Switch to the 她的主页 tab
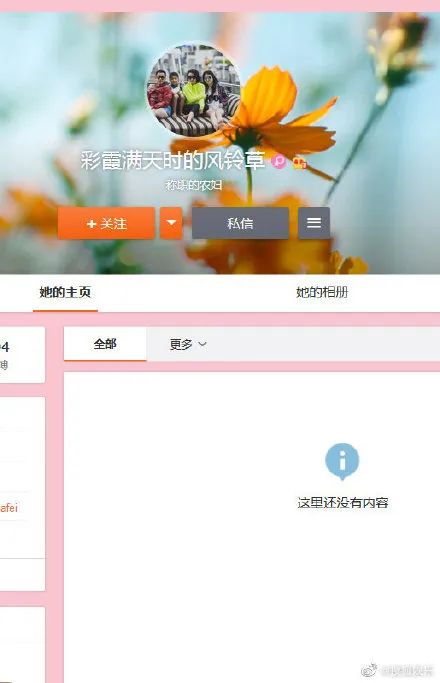Image resolution: width=440 pixels, height=683 pixels. coord(65,292)
